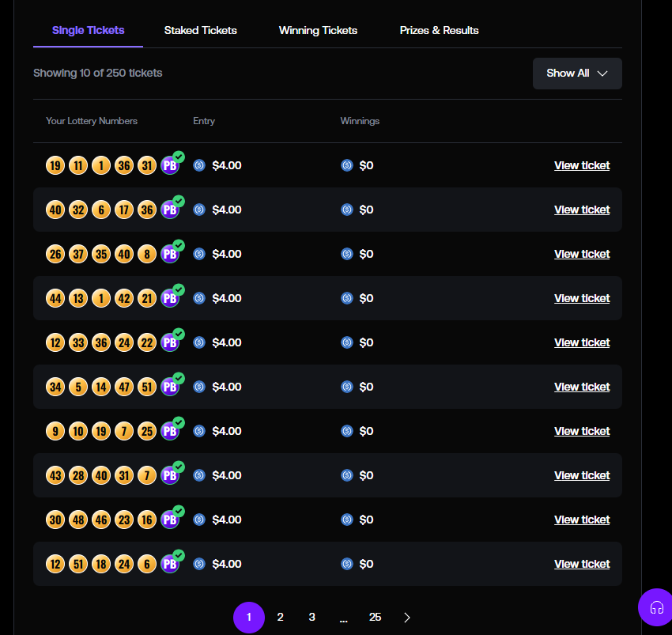Click PB powerball icon in 9 10 19 row
Image resolution: width=672 pixels, height=635 pixels.
click(170, 431)
